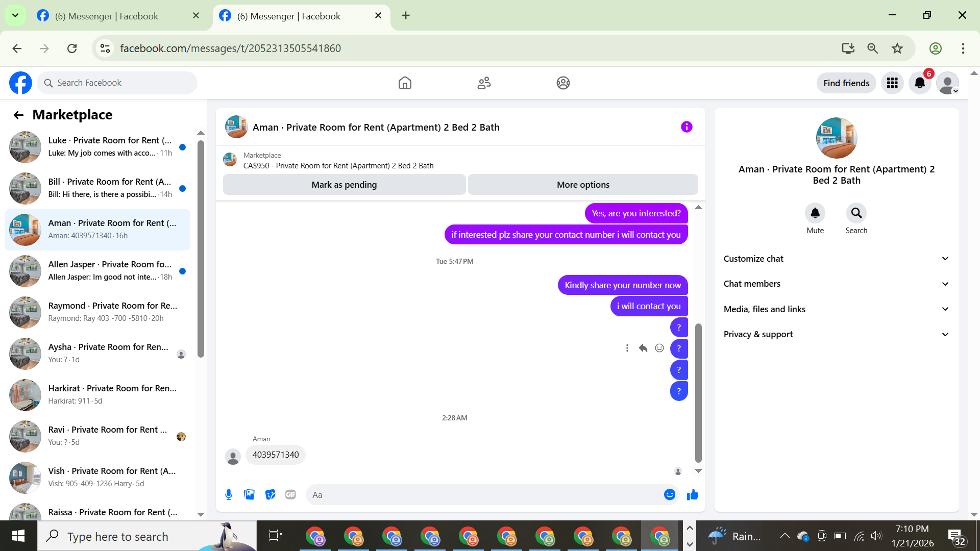Click the Mark as pending button
This screenshot has width=980, height=551.
(x=344, y=185)
